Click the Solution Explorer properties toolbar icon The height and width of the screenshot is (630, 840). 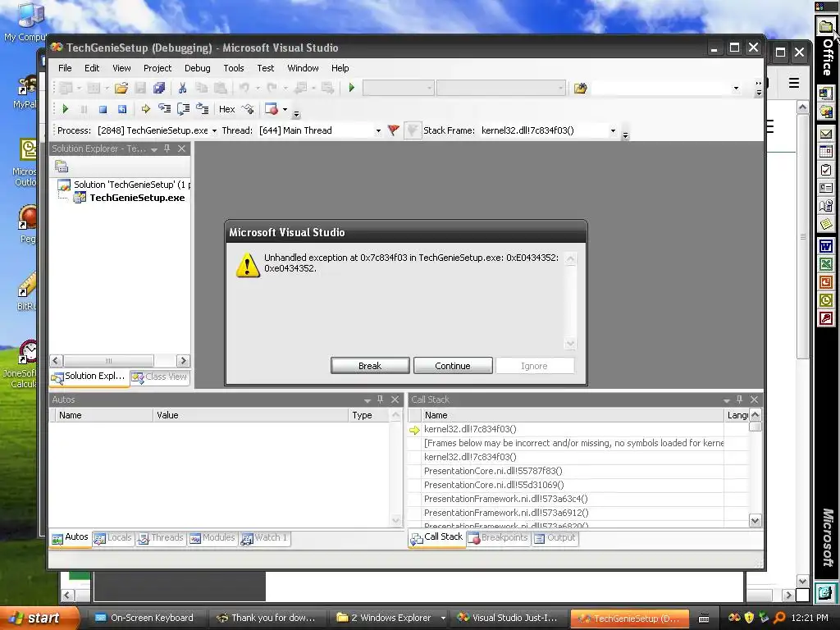pyautogui.click(x=62, y=167)
